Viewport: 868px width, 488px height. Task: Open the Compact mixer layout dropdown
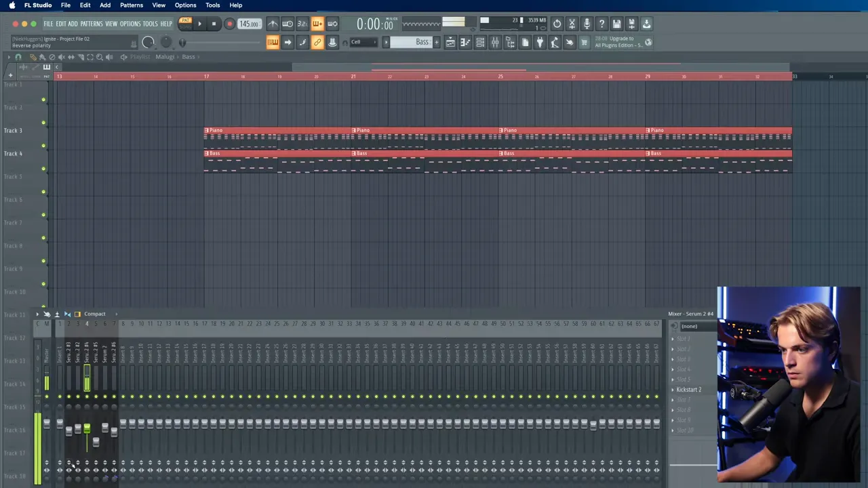coord(94,314)
